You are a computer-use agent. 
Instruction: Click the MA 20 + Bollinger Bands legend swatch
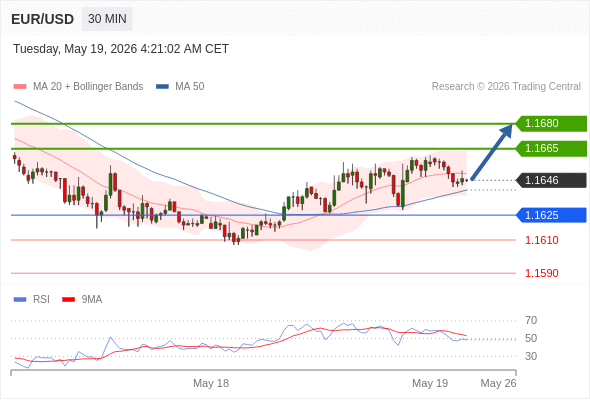click(20, 87)
